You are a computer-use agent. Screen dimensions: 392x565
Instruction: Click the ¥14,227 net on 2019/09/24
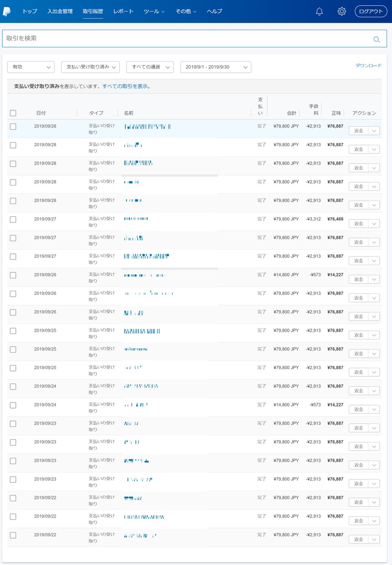(x=336, y=405)
